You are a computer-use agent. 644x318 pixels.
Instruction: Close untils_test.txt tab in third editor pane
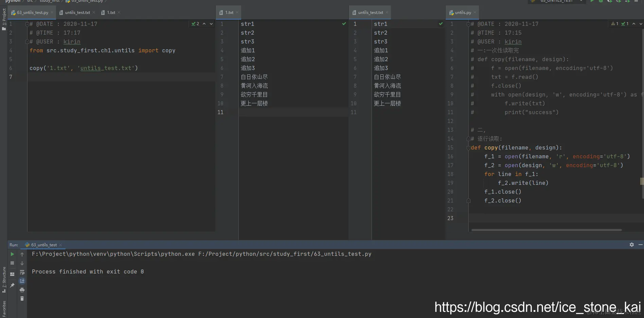pyautogui.click(x=387, y=13)
